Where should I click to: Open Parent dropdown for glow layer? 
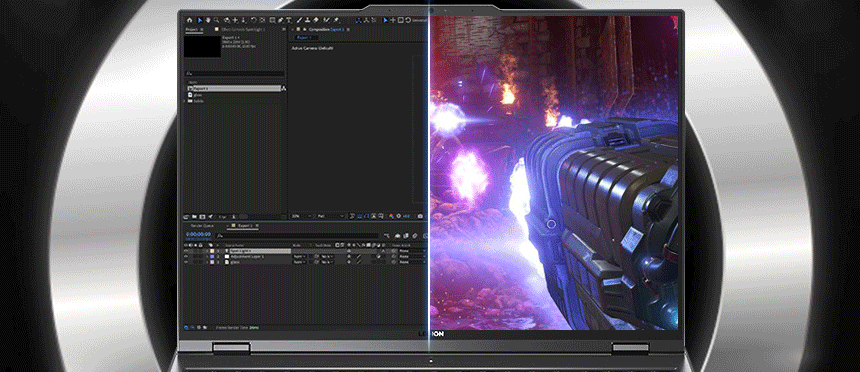(x=412, y=262)
